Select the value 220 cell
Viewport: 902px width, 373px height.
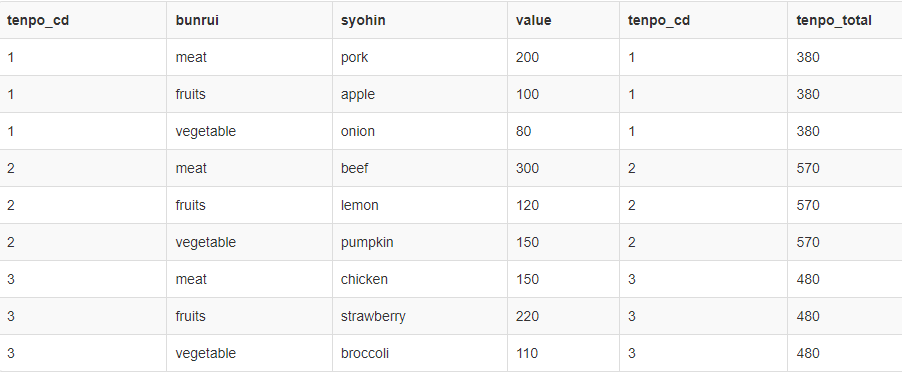(x=563, y=316)
